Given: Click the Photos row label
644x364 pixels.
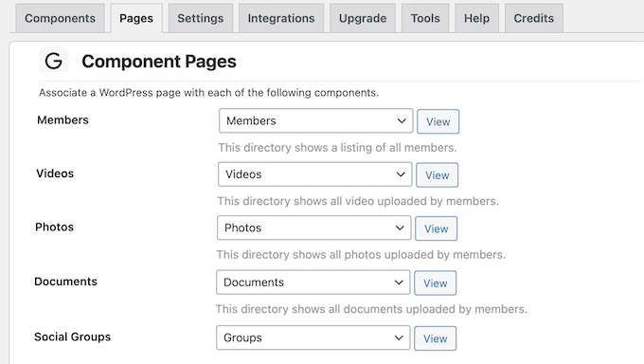Looking at the screenshot, I should pyautogui.click(x=55, y=227).
